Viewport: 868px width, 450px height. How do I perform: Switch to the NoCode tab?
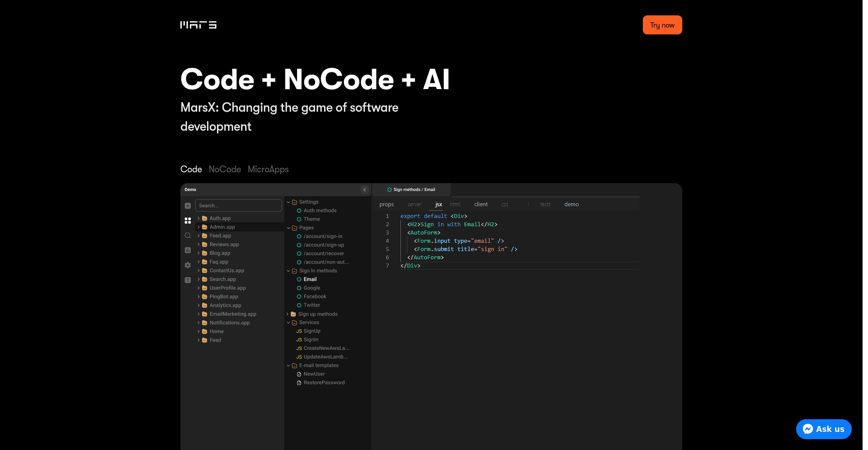coord(225,169)
